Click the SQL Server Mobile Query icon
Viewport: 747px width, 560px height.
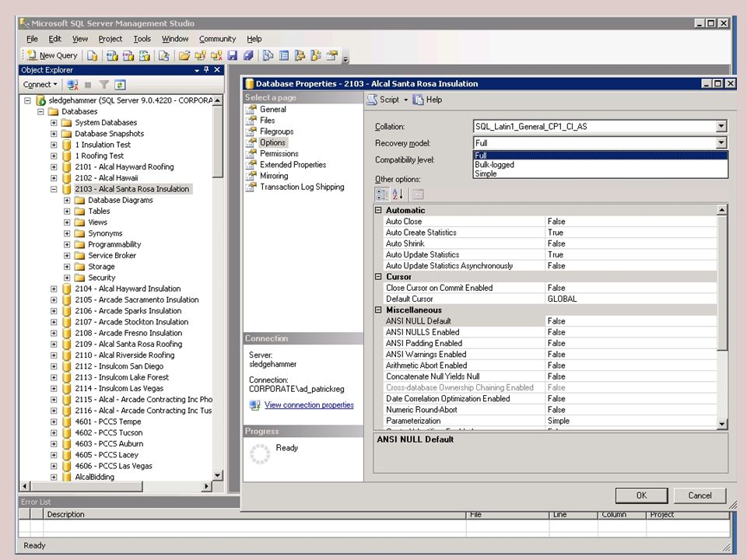[163, 56]
